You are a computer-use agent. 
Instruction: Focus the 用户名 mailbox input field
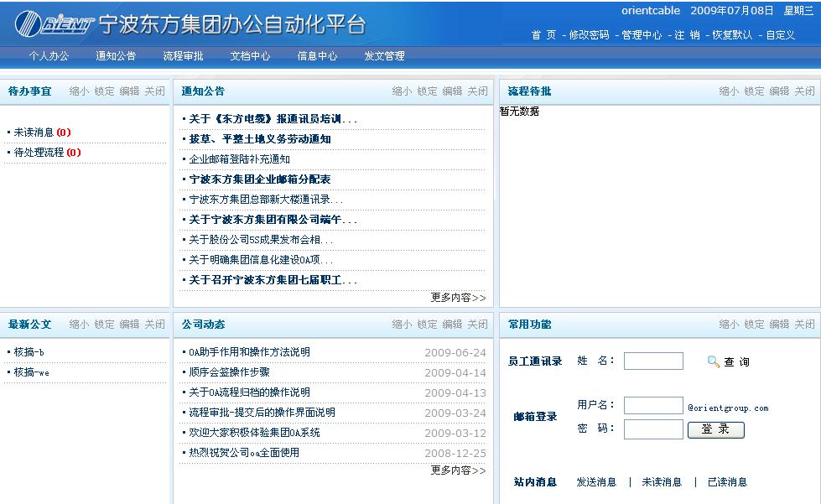coord(653,406)
